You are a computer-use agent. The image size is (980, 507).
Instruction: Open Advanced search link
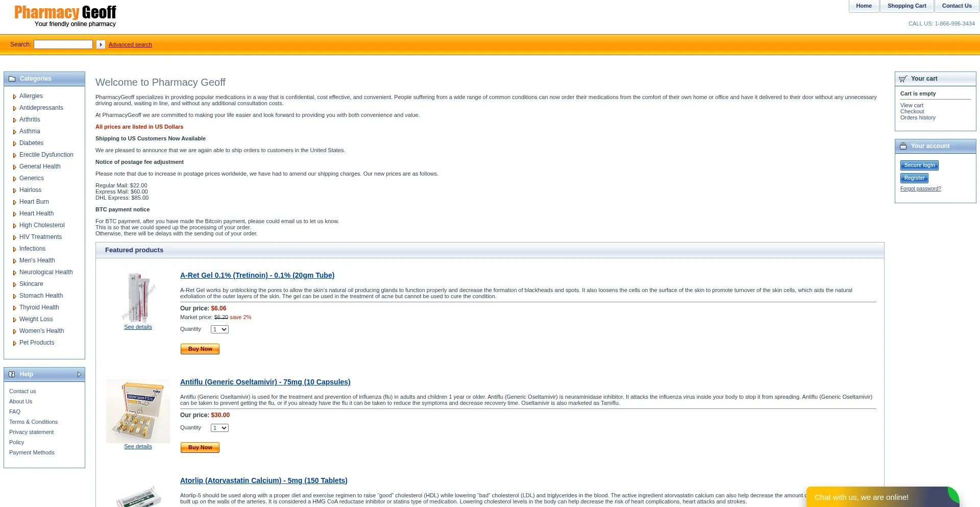point(130,44)
